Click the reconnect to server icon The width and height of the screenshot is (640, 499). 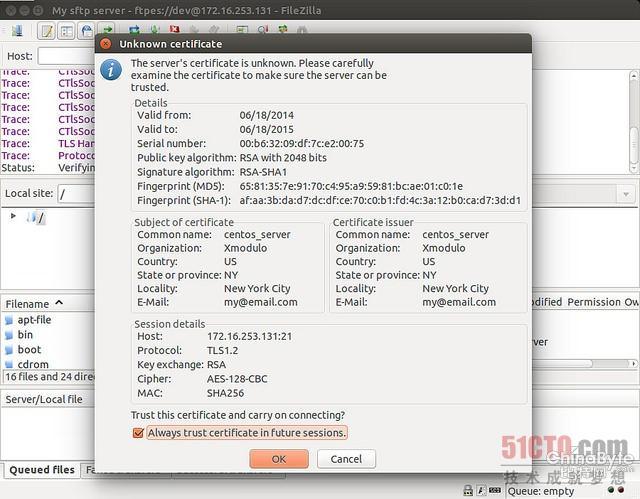[214, 29]
